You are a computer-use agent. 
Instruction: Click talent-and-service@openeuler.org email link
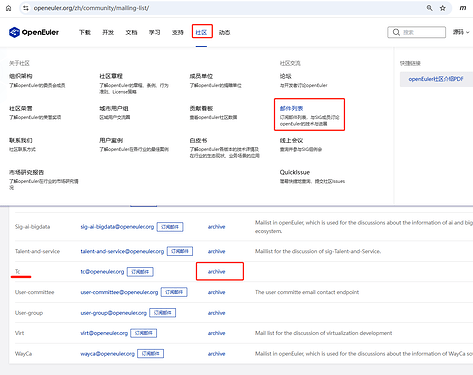pos(122,251)
